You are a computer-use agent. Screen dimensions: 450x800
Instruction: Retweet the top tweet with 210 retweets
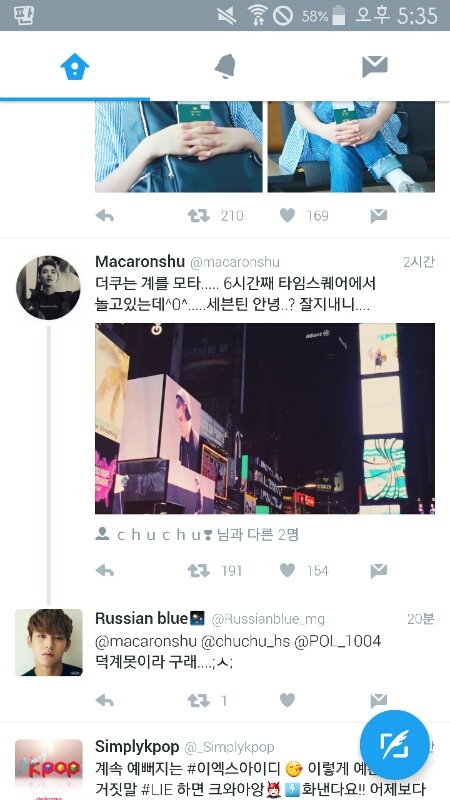(198, 216)
